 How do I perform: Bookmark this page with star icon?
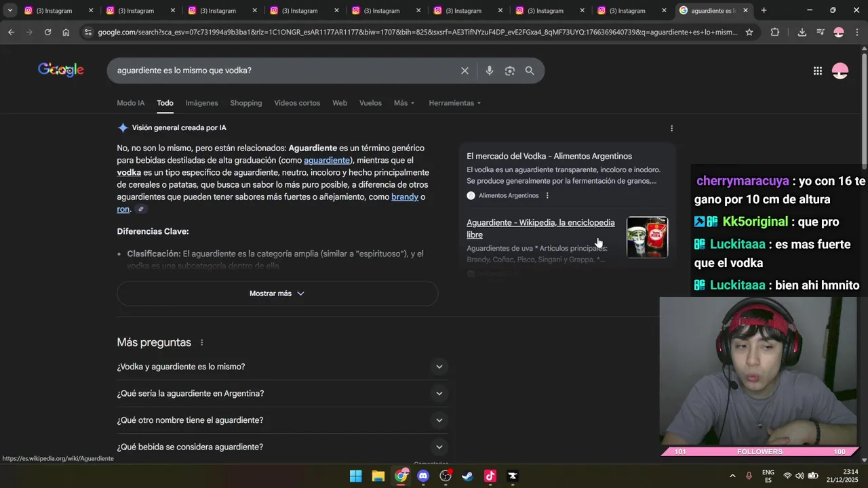click(749, 32)
